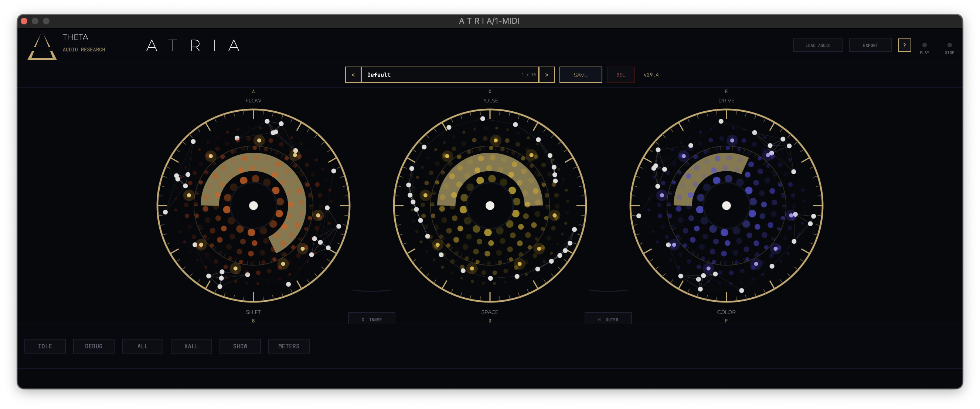Click the SHIFT label below left dial
This screenshot has width=980, height=409.
(x=253, y=312)
